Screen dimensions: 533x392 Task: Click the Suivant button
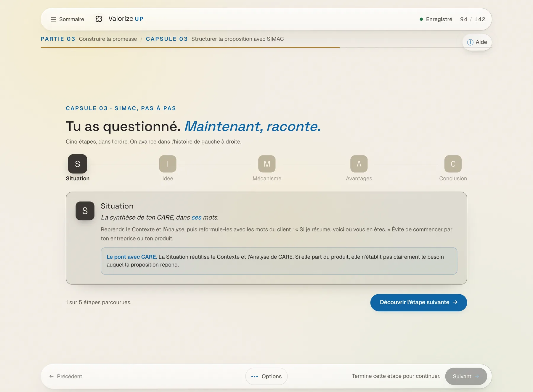point(466,376)
